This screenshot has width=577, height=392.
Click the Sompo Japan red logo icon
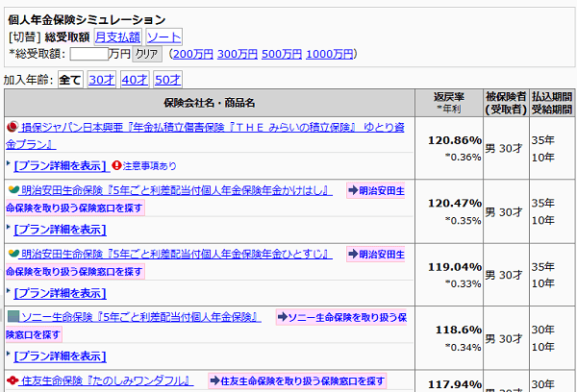coord(13,127)
